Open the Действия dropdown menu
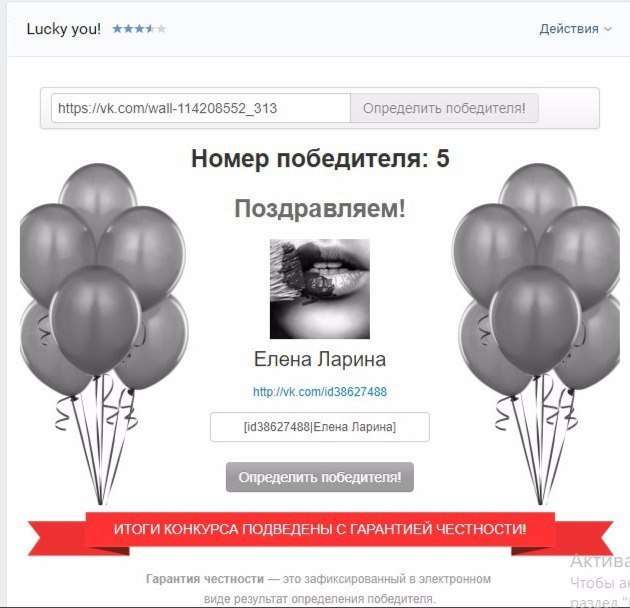The width and height of the screenshot is (630, 608). [575, 29]
